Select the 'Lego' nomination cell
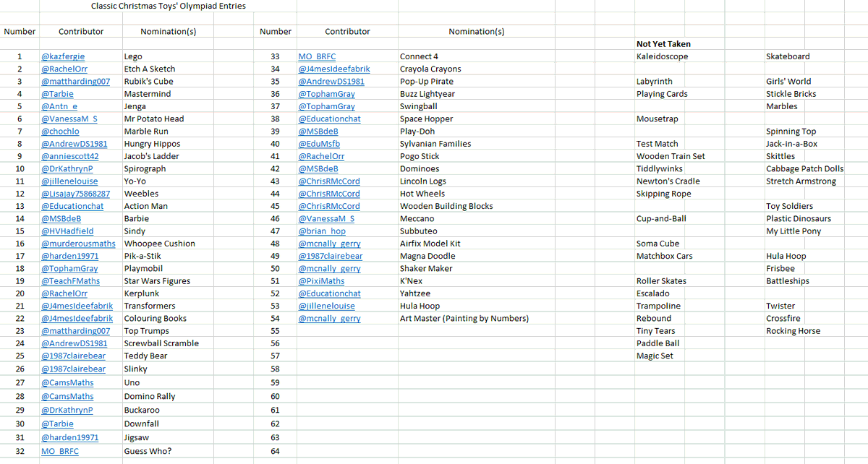868x464 pixels. pyautogui.click(x=133, y=56)
